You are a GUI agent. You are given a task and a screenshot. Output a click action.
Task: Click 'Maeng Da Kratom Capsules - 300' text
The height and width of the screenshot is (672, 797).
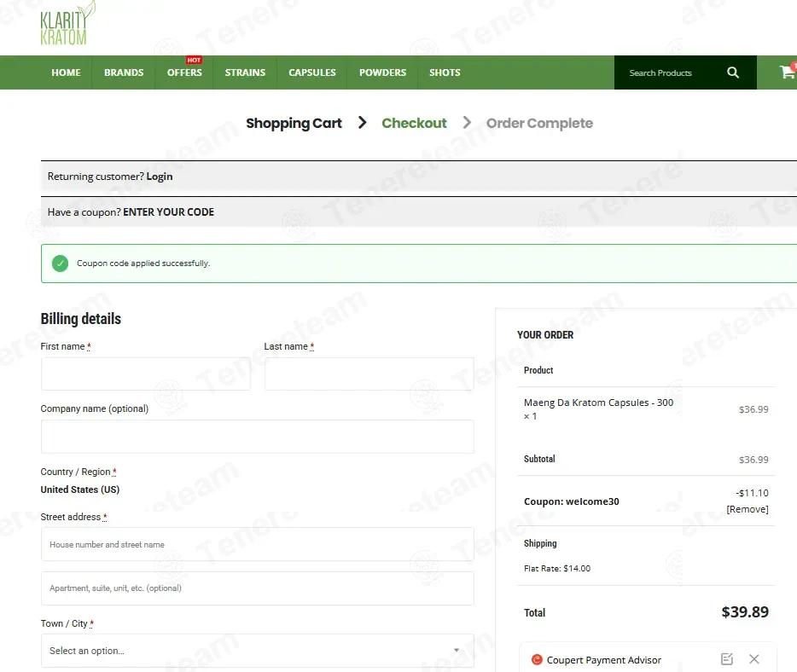[598, 403]
